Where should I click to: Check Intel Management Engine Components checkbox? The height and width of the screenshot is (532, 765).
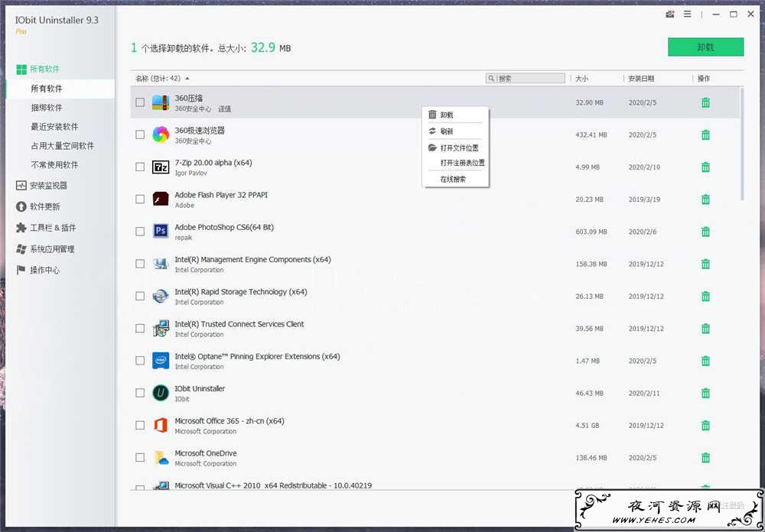coord(140,264)
